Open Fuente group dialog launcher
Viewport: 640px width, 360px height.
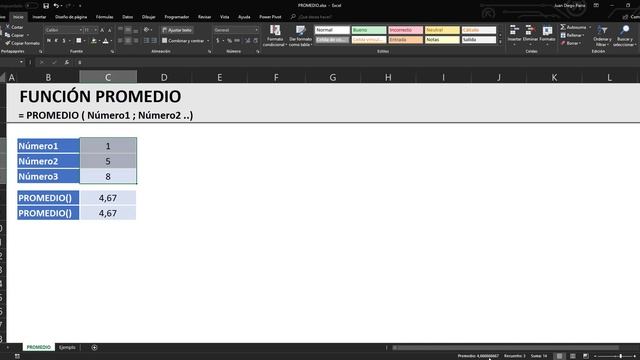112,52
